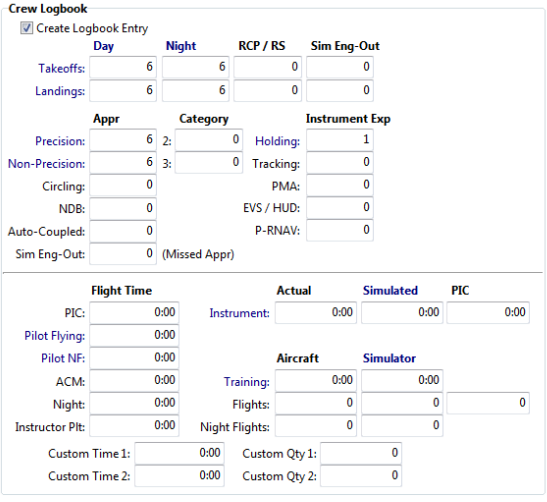
Task: Select the Non-Precision approach field
Action: tap(123, 163)
